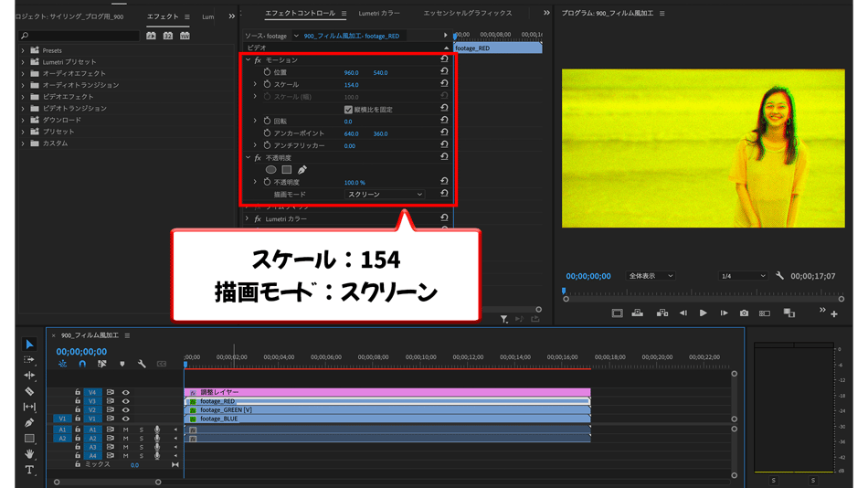Screen dimensions: 868x488
Task: Open the 全体表示 zoom level dropdown
Action: (651, 276)
